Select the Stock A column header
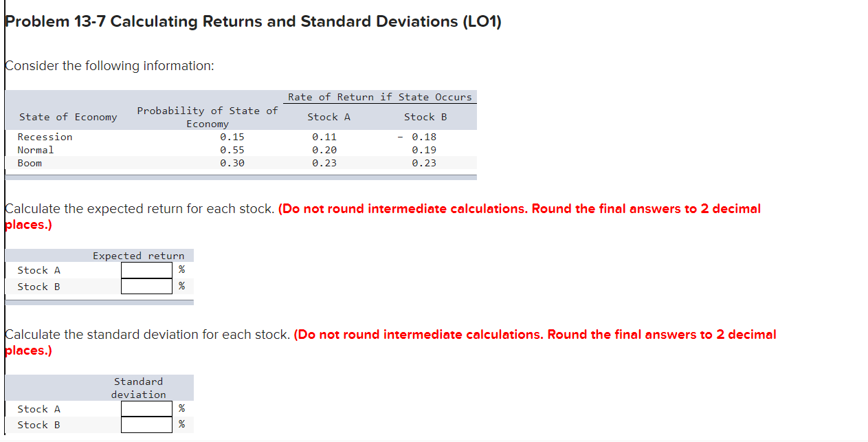The width and height of the screenshot is (868, 442). pos(329,117)
